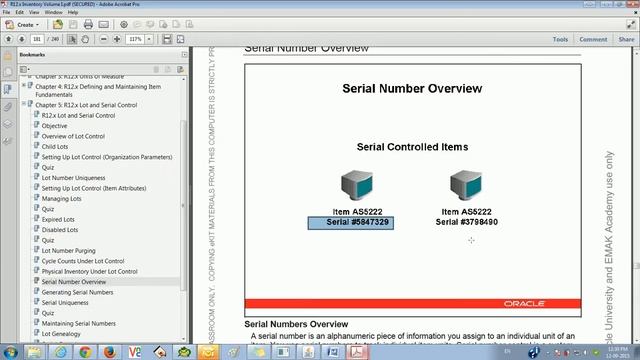Toggle fit one full page icon
The image size is (640, 360).
[x=180, y=39]
